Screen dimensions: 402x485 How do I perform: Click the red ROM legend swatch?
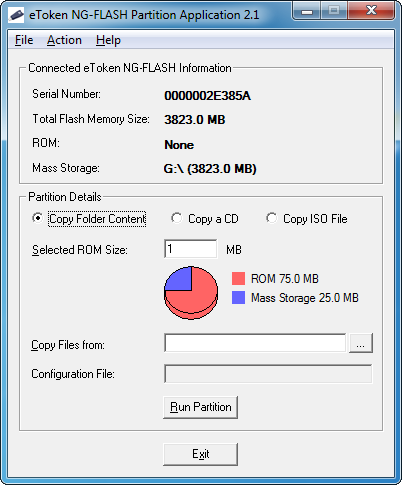(238, 279)
